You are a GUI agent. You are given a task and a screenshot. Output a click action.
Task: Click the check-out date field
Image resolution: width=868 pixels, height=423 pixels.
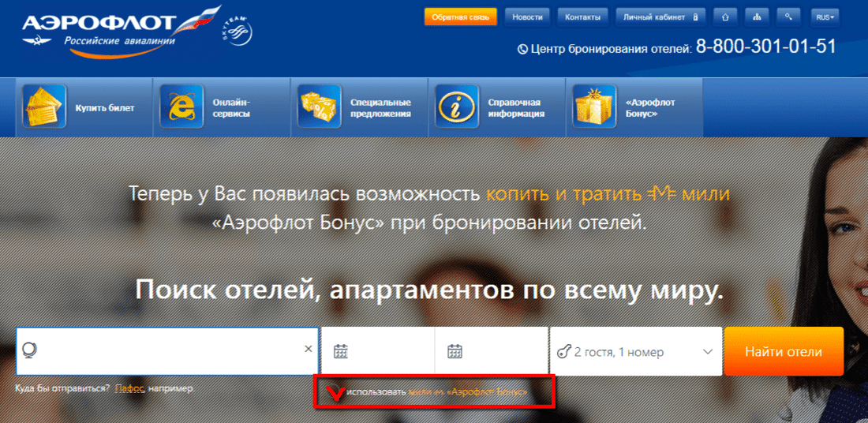point(492,351)
